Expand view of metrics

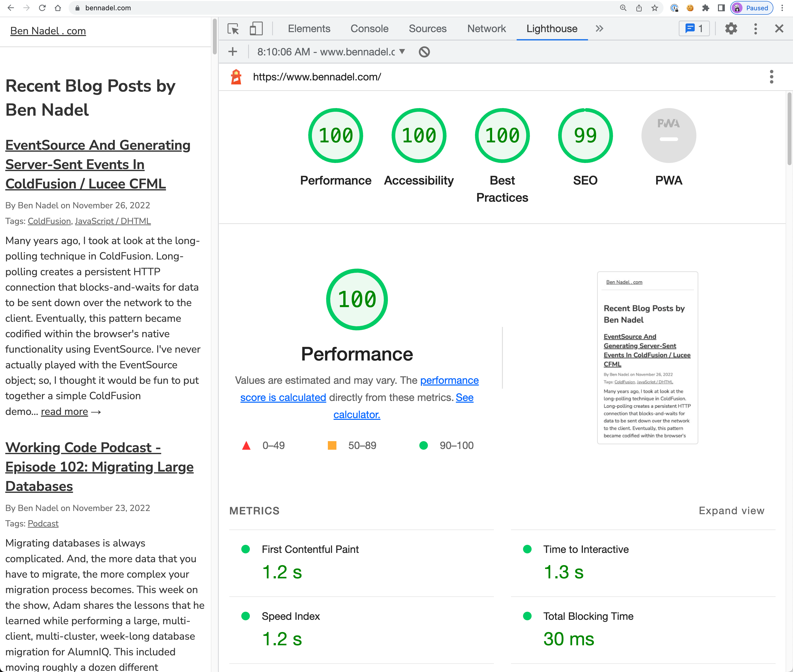click(x=731, y=510)
